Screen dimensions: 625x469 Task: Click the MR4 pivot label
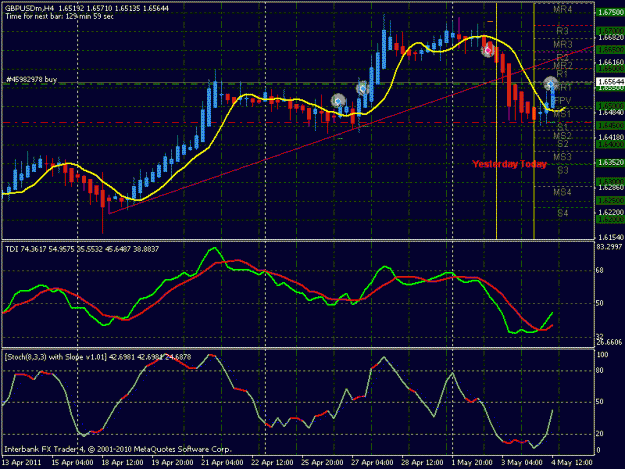(x=562, y=10)
